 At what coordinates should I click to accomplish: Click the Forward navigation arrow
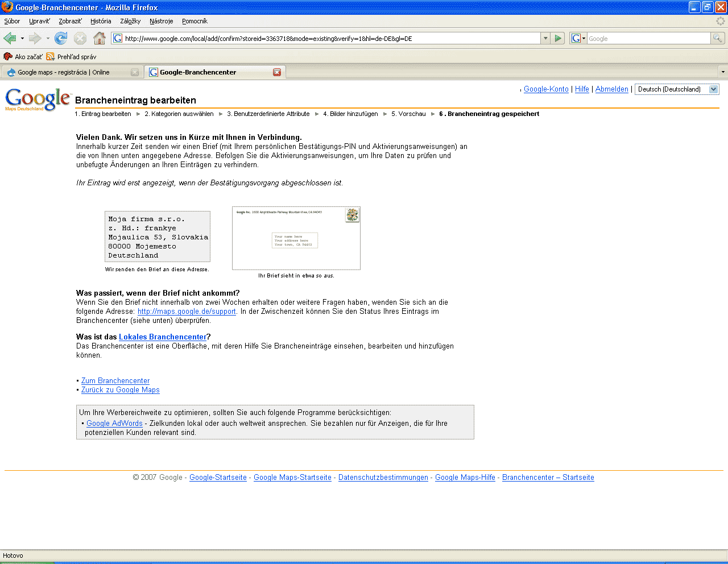(x=35, y=38)
